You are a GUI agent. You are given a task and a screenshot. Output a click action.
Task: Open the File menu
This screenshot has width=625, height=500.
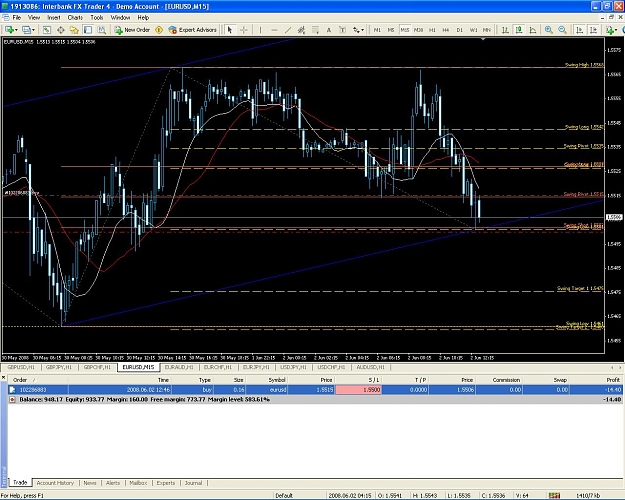point(17,18)
